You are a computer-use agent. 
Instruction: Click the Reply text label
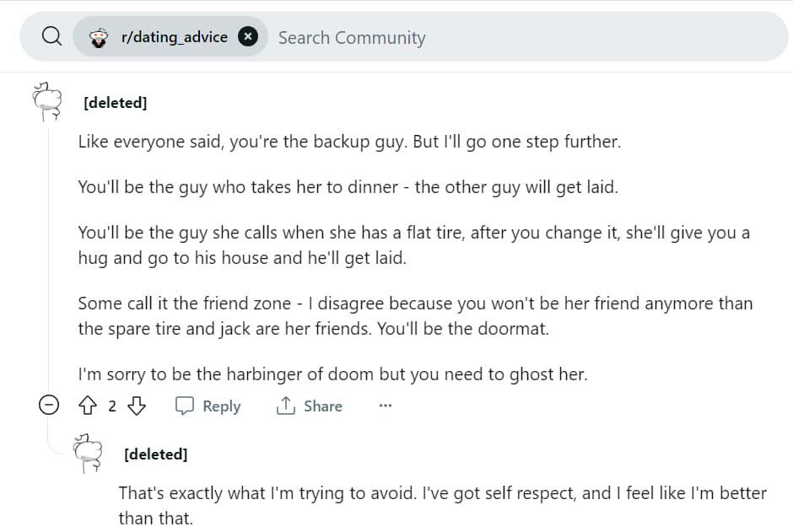(221, 406)
